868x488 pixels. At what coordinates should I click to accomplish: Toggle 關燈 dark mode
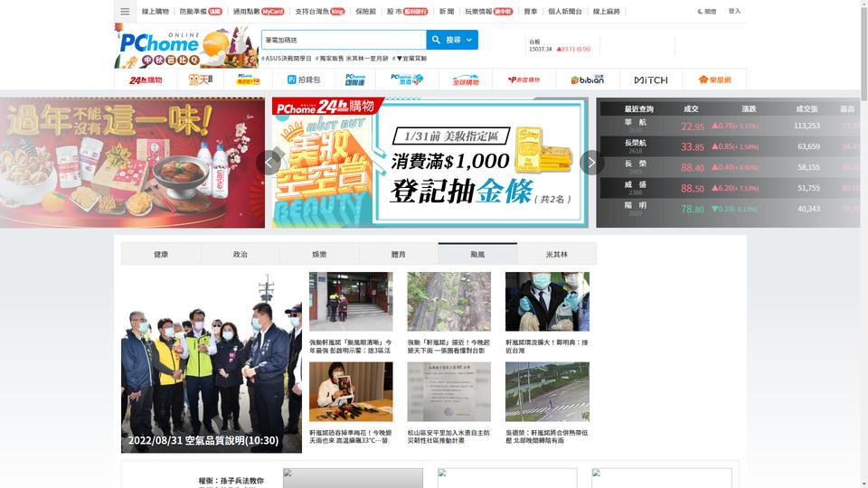pyautogui.click(x=707, y=11)
